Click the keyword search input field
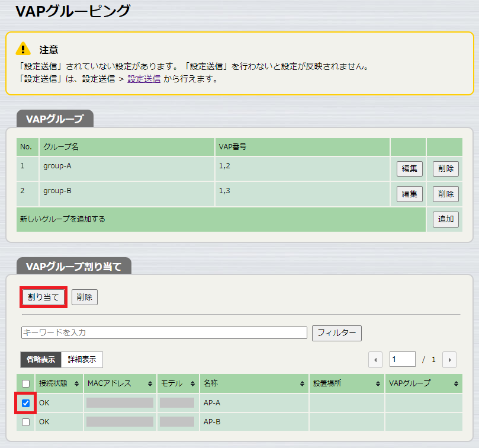 (163, 333)
